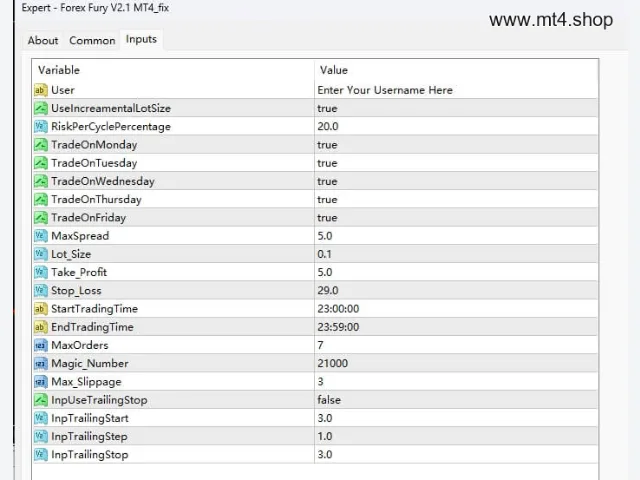This screenshot has height=480, width=640.
Task: Select the TradeOnWednesday variable name
Action: 102,181
